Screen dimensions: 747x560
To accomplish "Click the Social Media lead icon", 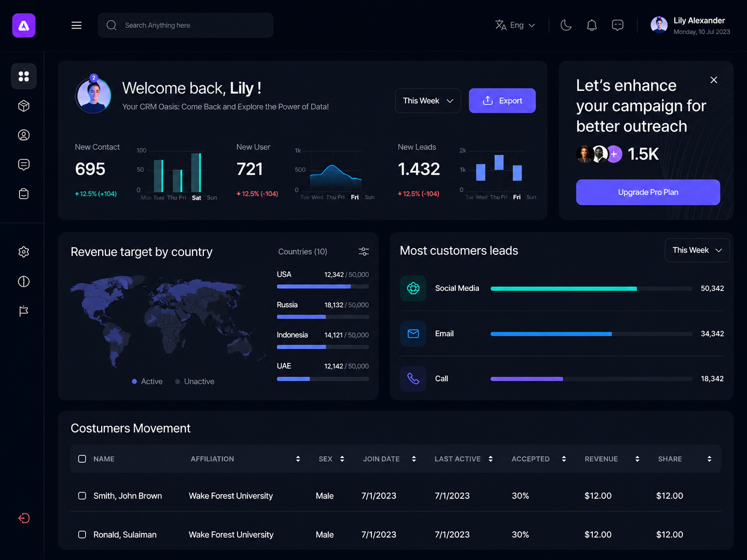I will 413,288.
